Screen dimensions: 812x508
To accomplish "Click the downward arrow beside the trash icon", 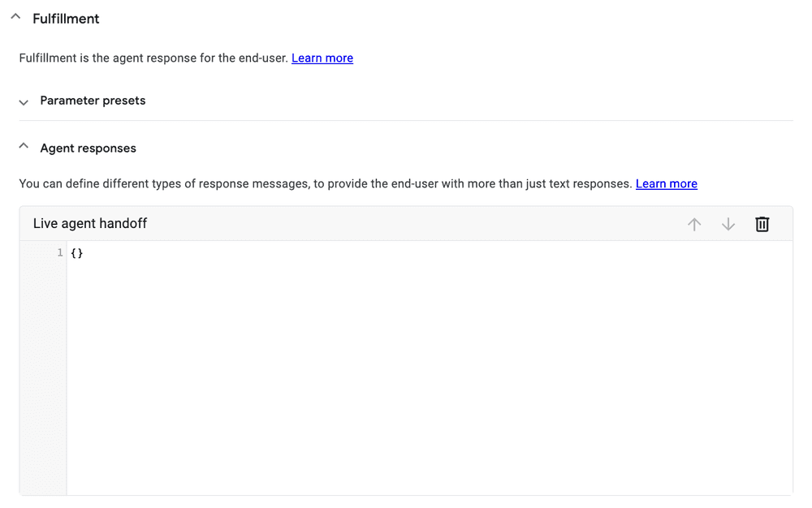I will pyautogui.click(x=728, y=223).
